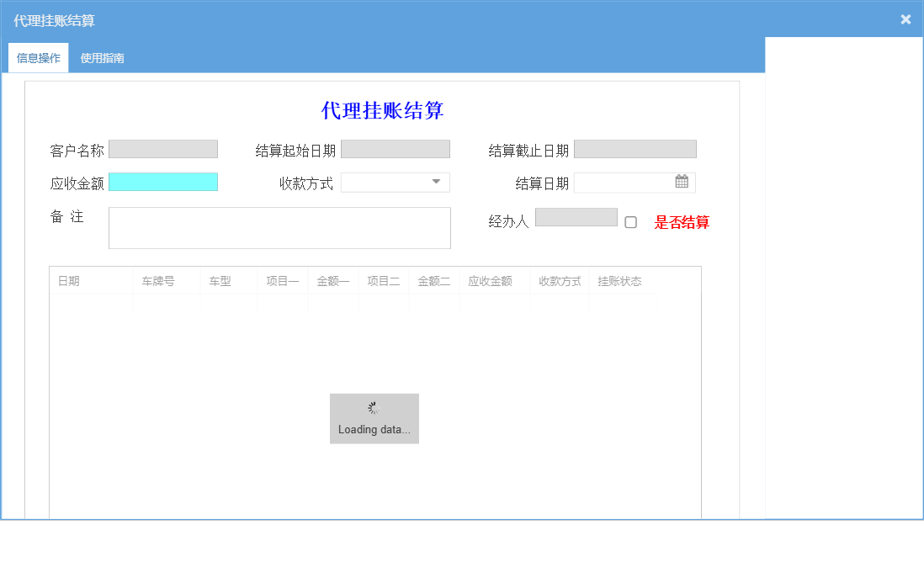Click the 经办人 handler input field
This screenshot has width=924, height=578.
coord(576,216)
